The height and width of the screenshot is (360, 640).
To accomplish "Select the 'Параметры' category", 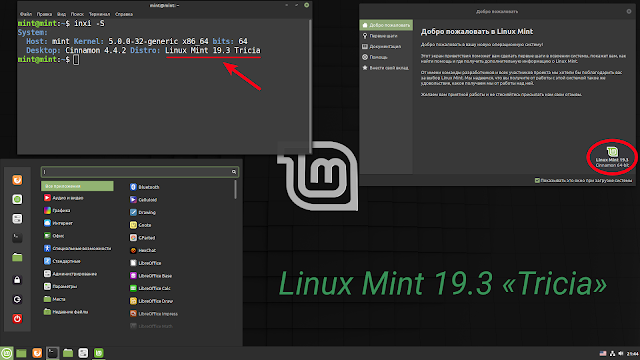I will click(60, 287).
